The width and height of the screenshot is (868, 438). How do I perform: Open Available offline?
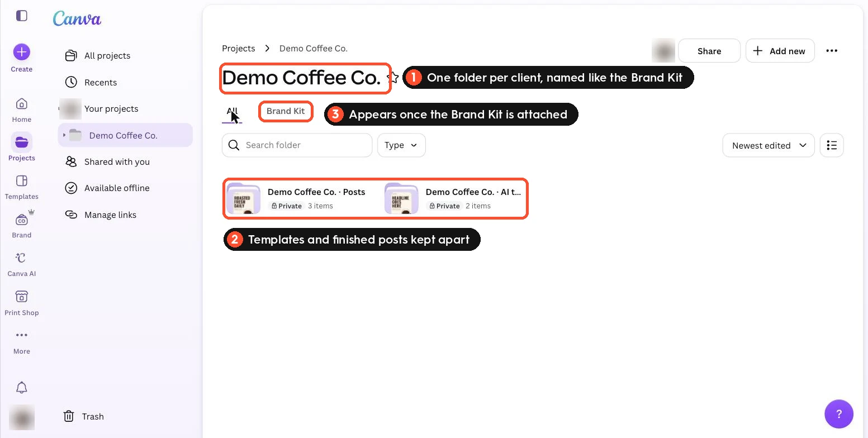point(125,188)
